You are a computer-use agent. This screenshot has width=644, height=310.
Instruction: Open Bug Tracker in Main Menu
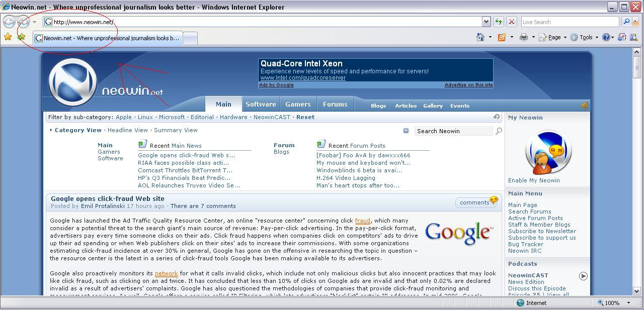tap(526, 244)
